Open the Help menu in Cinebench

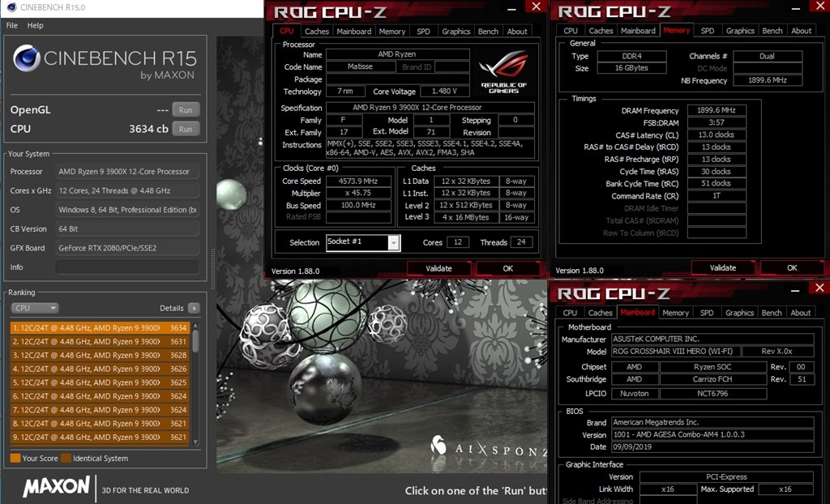[36, 25]
